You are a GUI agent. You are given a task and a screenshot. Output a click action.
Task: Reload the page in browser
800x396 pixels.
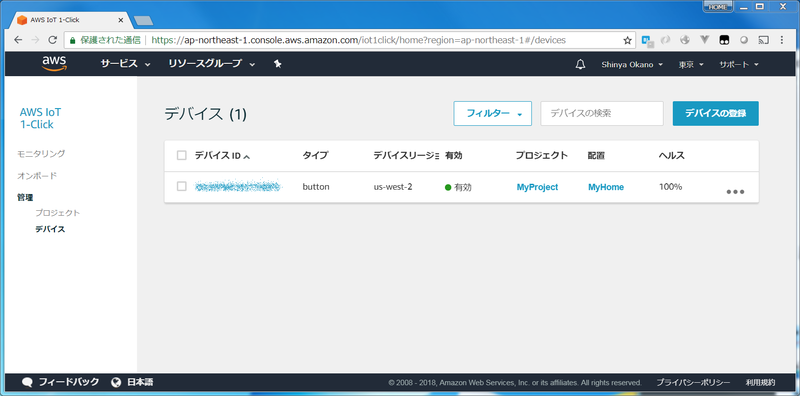(52, 40)
